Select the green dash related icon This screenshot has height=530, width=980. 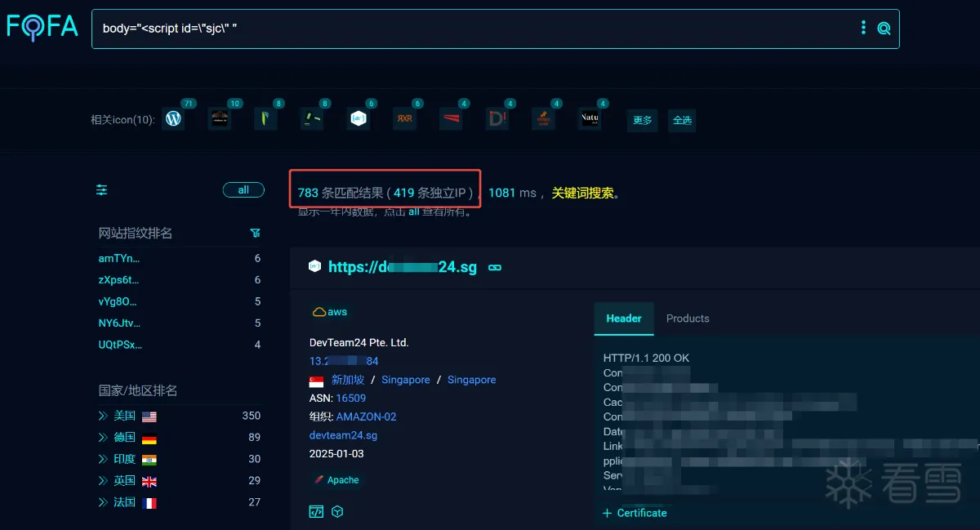point(311,119)
